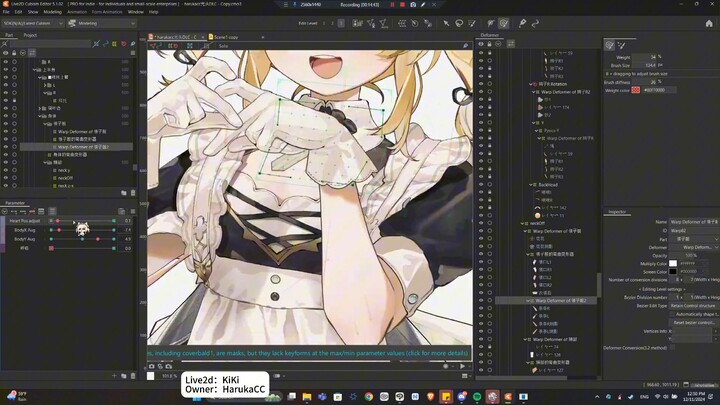Collapse the BackHead deformer tree node
This screenshot has height=405, width=720.
pos(530,185)
